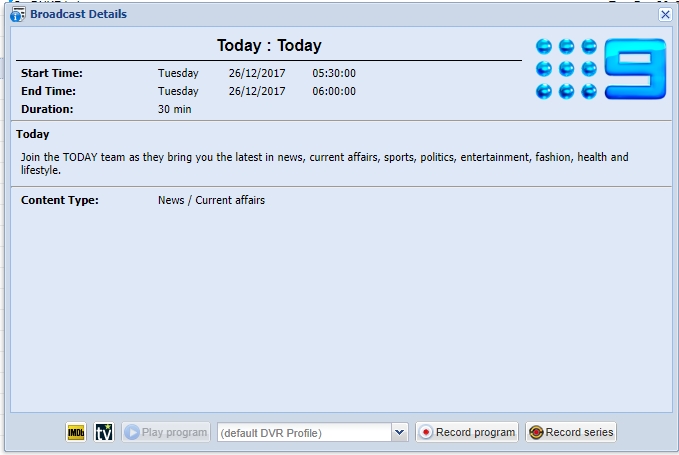
Task: Click the 30 min duration value
Action: point(174,109)
